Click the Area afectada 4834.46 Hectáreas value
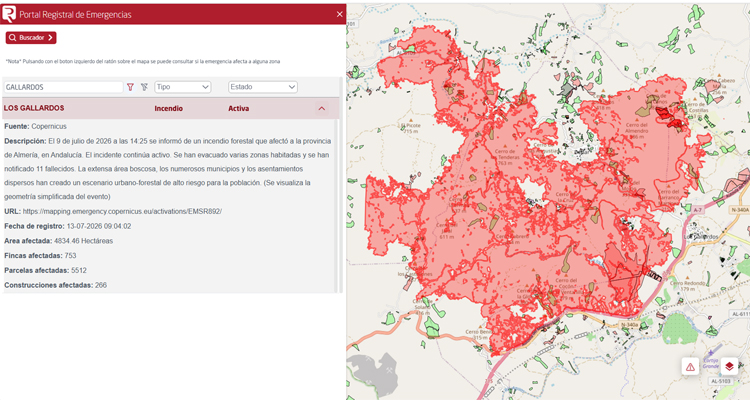The height and width of the screenshot is (400, 750). 83,241
